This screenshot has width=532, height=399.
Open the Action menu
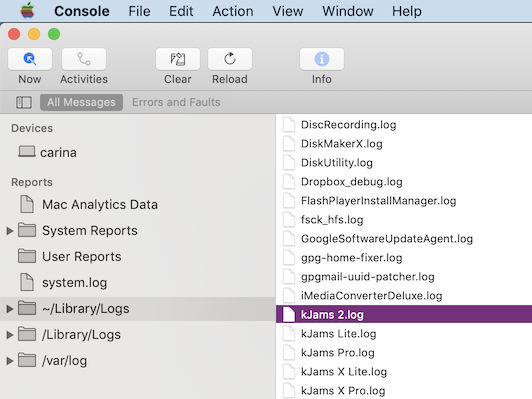(233, 11)
